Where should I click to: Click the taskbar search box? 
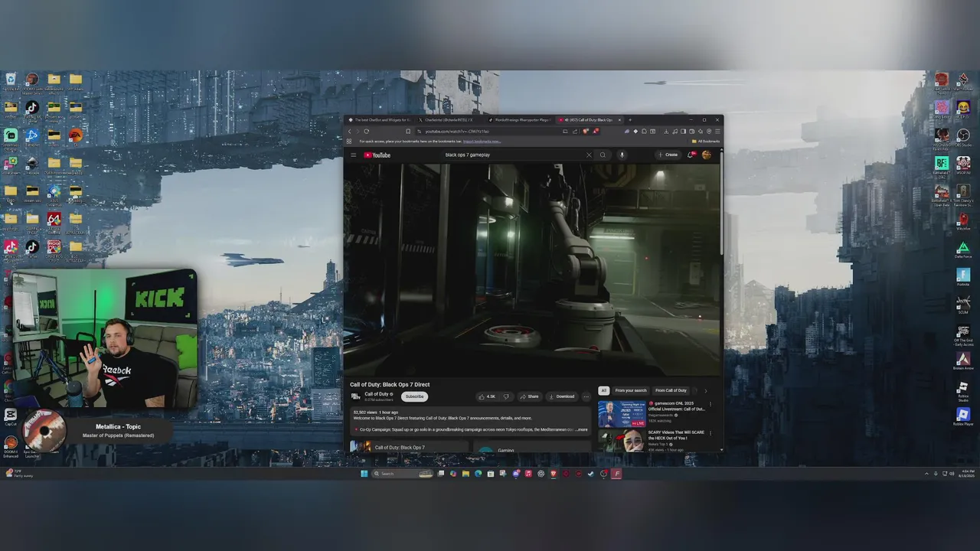[x=403, y=474]
